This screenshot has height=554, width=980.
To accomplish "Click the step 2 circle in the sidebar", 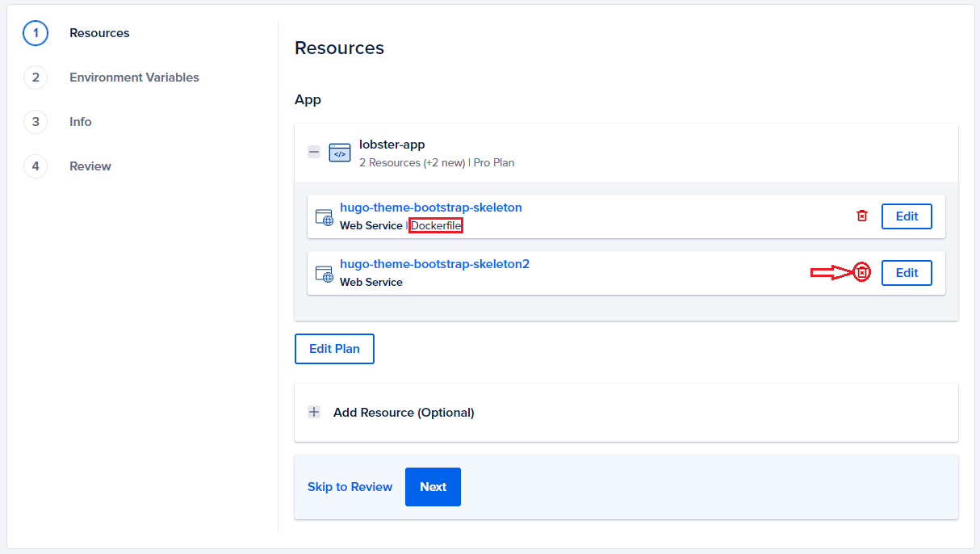I will pos(36,78).
